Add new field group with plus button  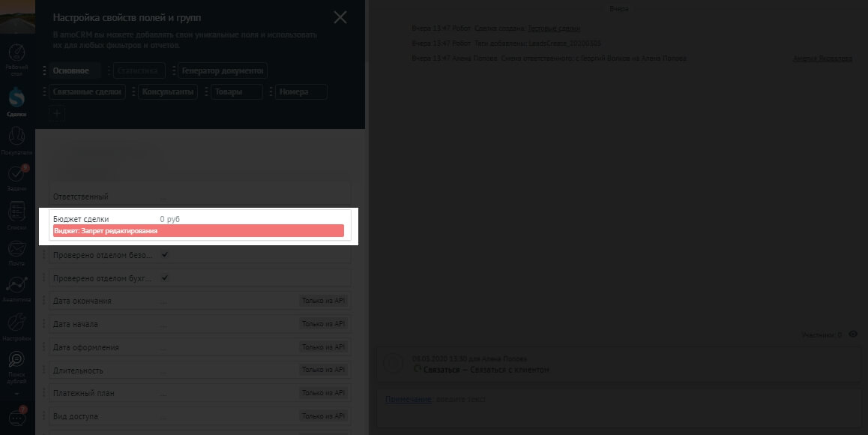click(57, 114)
